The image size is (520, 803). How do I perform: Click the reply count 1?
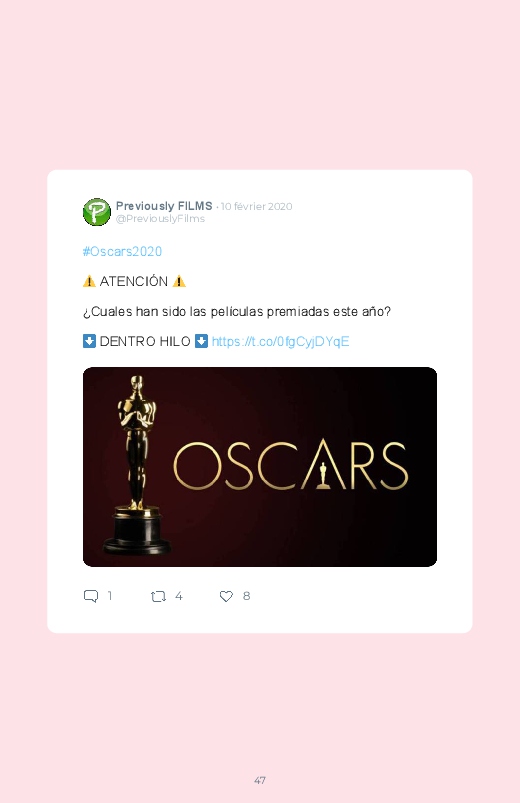110,596
